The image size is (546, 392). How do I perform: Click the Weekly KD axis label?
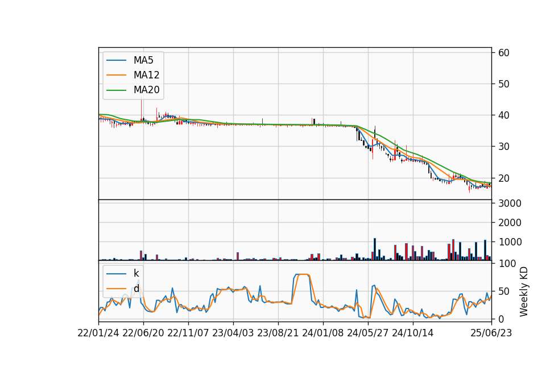(523, 292)
